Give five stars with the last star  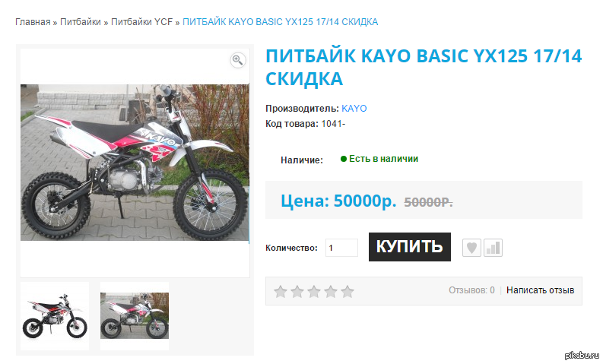347,292
